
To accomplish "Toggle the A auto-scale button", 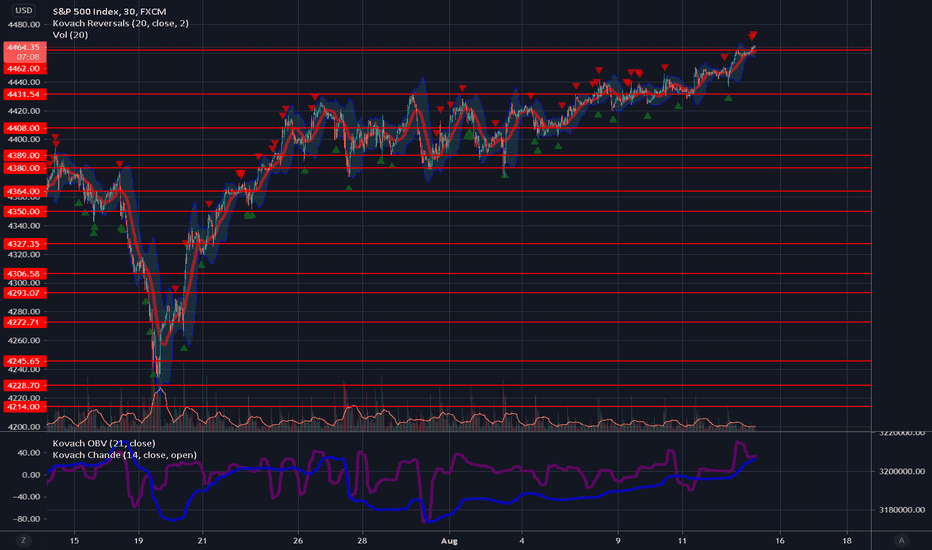I will (x=901, y=540).
